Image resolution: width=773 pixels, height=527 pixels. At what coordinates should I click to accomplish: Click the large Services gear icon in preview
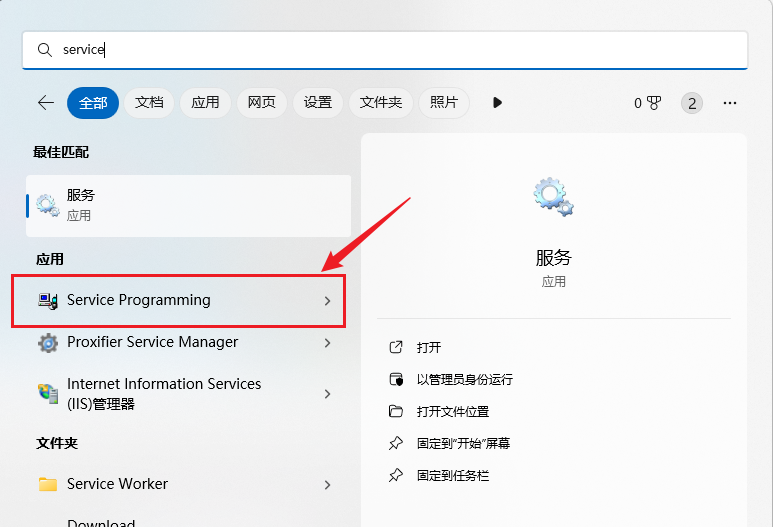553,197
